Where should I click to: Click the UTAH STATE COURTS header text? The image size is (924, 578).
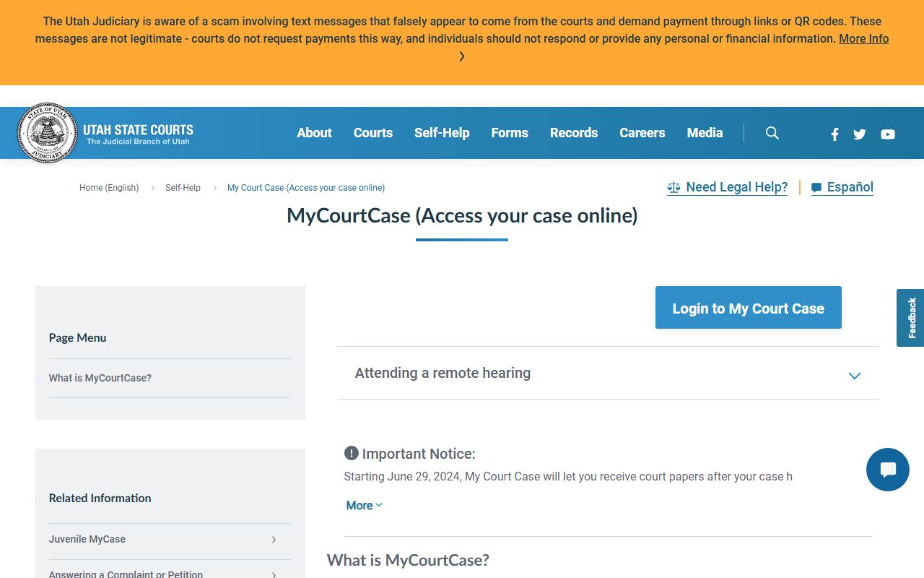coord(138,130)
